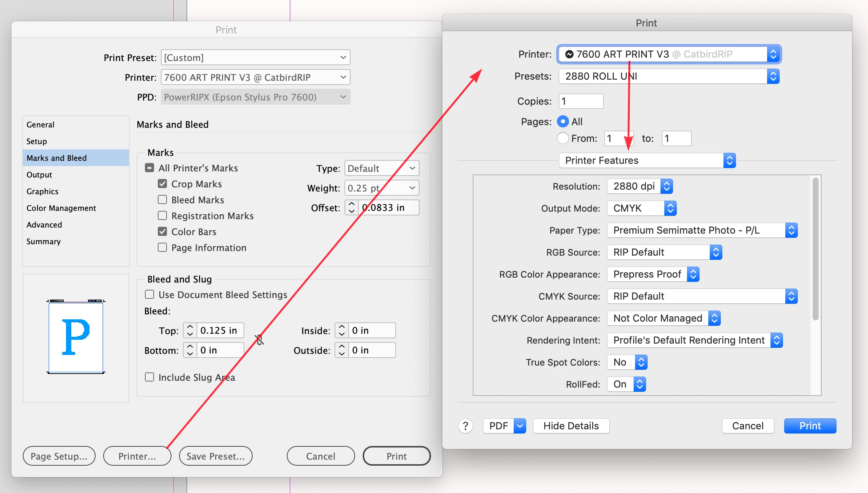868x493 pixels.
Task: Click the Hide Details button
Action: click(571, 426)
